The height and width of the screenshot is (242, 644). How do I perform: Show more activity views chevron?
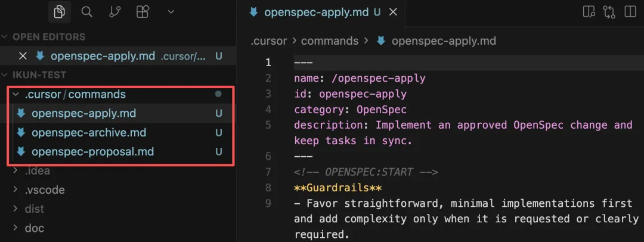tap(171, 13)
